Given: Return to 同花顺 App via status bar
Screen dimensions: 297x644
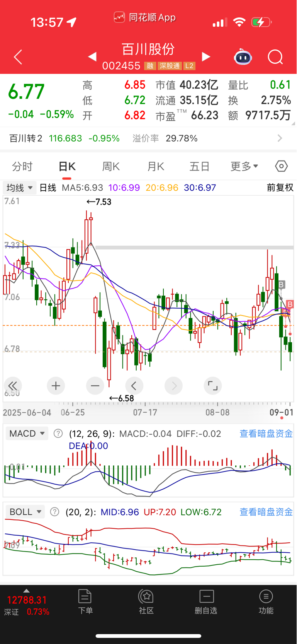Looking at the screenshot, I should [x=145, y=17].
